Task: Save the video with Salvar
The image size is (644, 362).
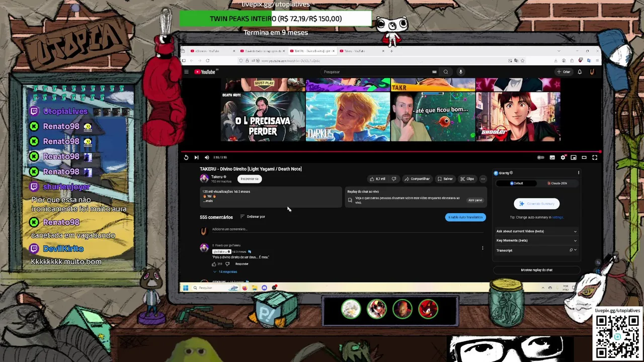Action: (445, 178)
